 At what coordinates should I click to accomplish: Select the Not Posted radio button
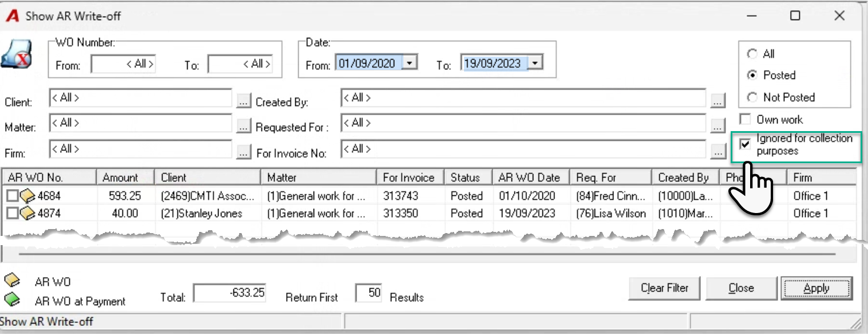click(x=752, y=97)
